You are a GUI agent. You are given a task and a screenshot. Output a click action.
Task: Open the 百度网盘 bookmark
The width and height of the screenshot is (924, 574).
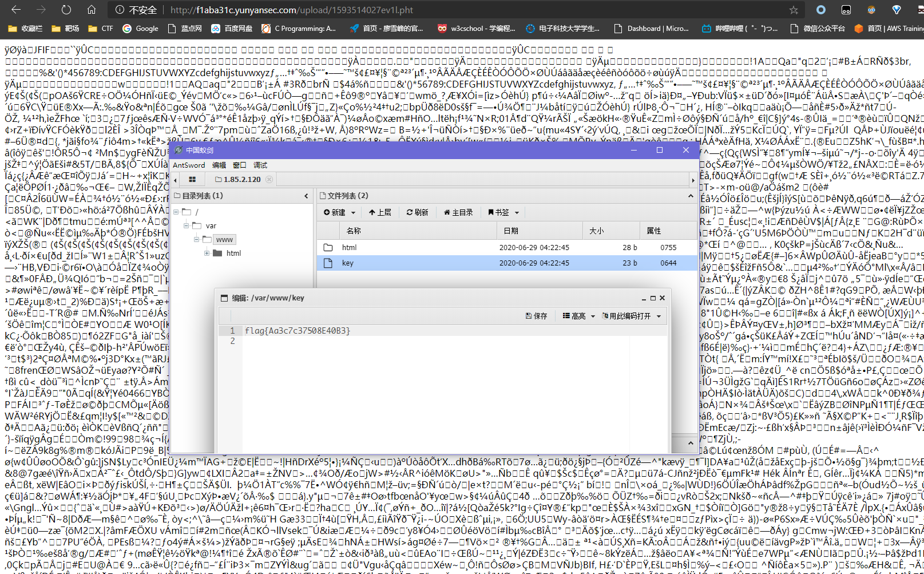[232, 28]
